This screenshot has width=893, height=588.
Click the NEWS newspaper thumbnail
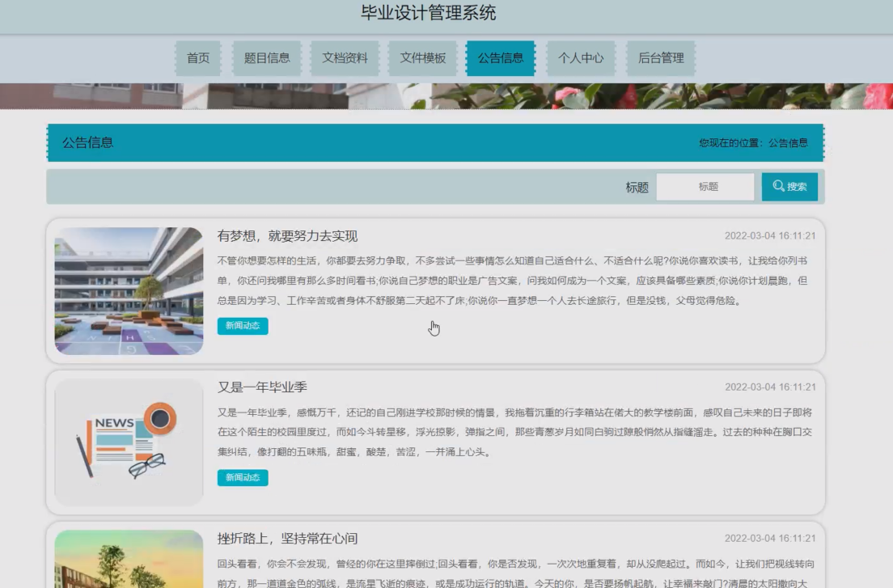pyautogui.click(x=129, y=442)
